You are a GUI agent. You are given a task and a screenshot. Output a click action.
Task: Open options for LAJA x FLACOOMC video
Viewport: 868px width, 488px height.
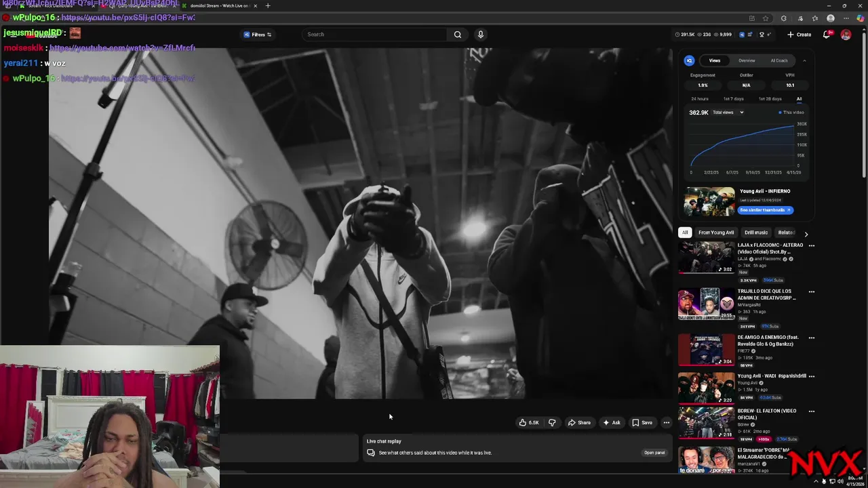[x=812, y=246]
